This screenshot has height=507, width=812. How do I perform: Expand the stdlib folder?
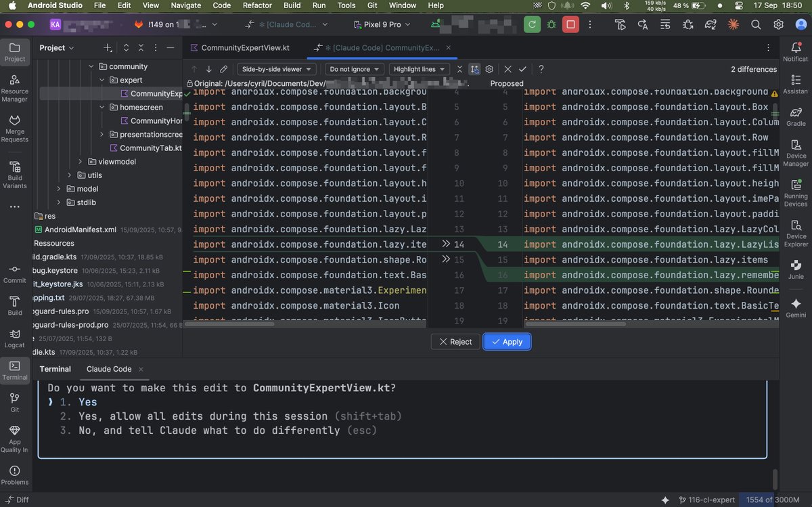pos(59,202)
